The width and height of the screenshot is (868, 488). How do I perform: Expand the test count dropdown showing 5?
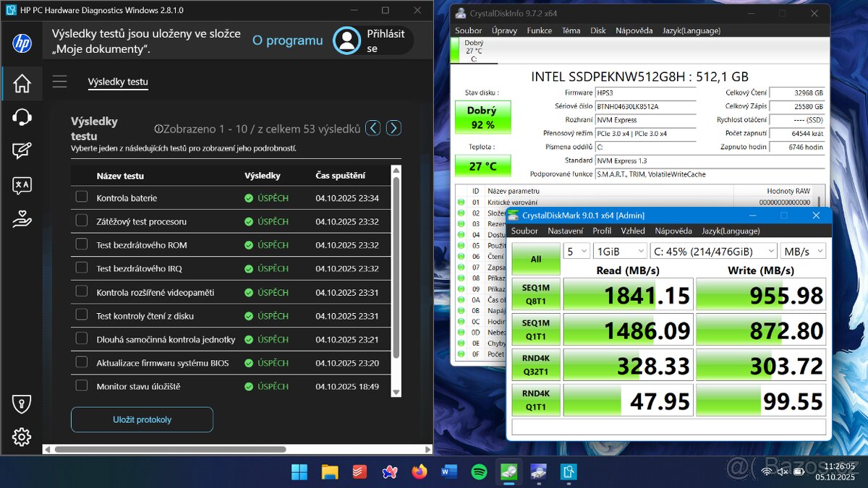tap(577, 251)
